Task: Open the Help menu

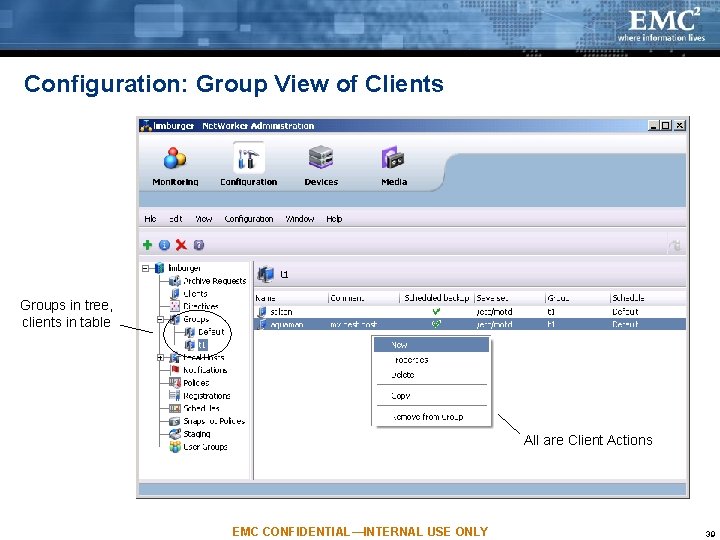Action: [334, 219]
